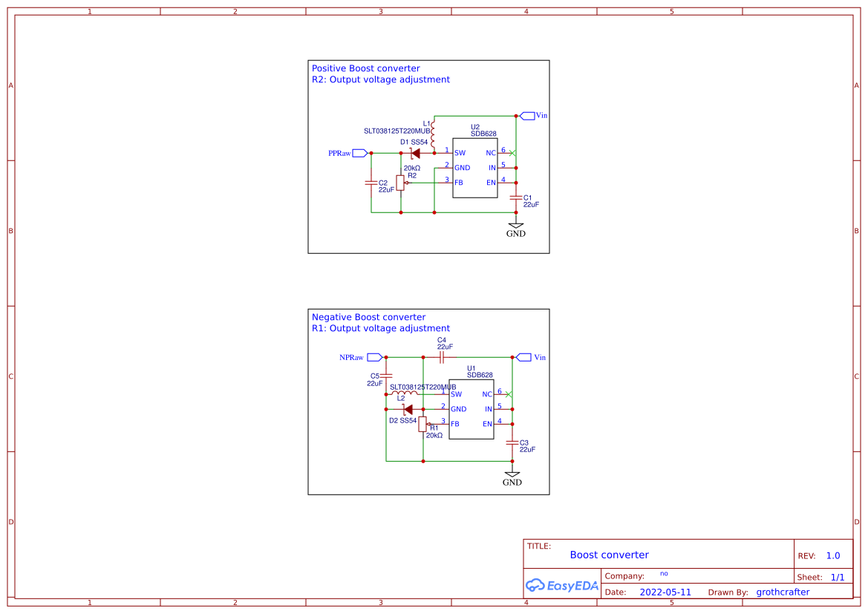This screenshot has height=614, width=868.
Task: Click the EasyEDA logo in title block
Action: pyautogui.click(x=562, y=585)
